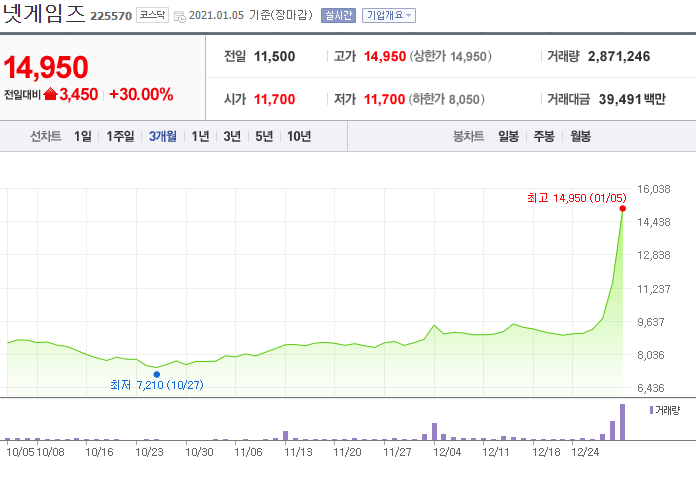Image resolution: width=696 pixels, height=481 pixels.
Task: Click the +30.00% change rate
Action: (141, 95)
